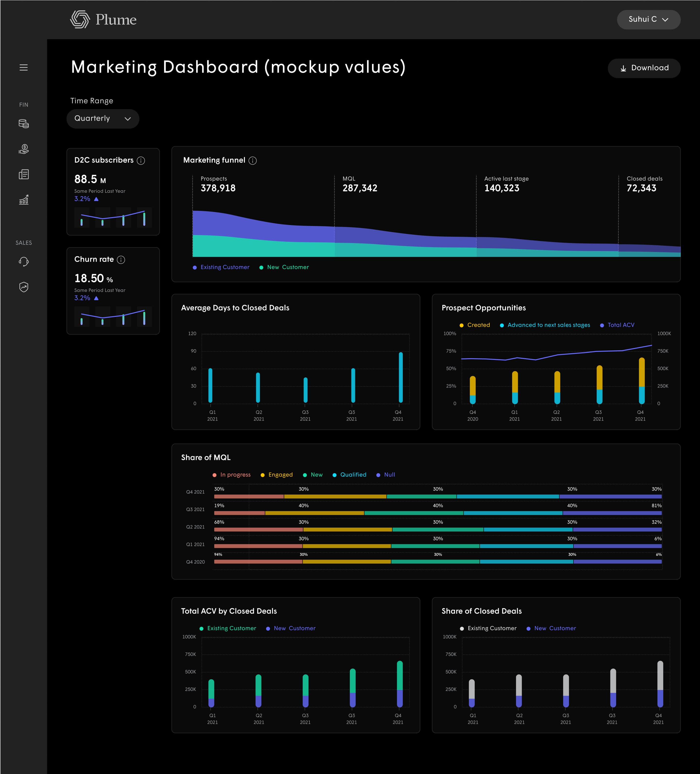Show info for D2C subscribers

[x=141, y=160]
